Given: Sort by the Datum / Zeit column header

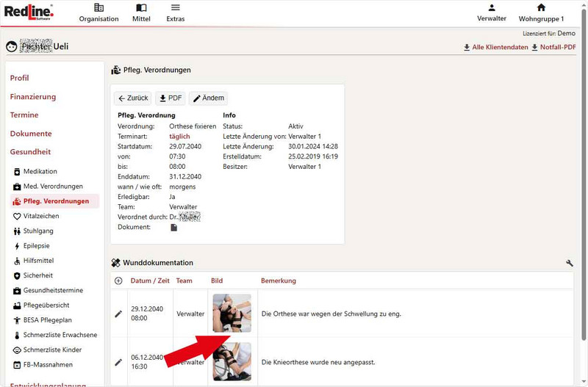Looking at the screenshot, I should pos(150,281).
